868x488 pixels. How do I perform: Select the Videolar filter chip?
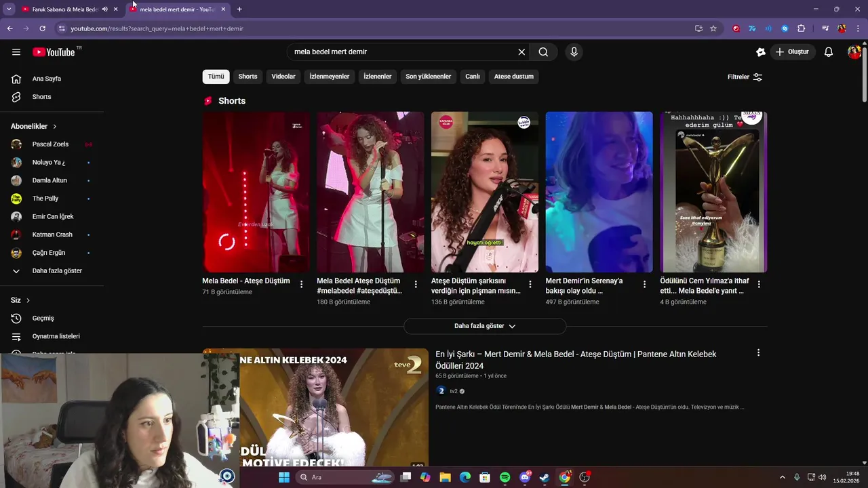pos(283,77)
